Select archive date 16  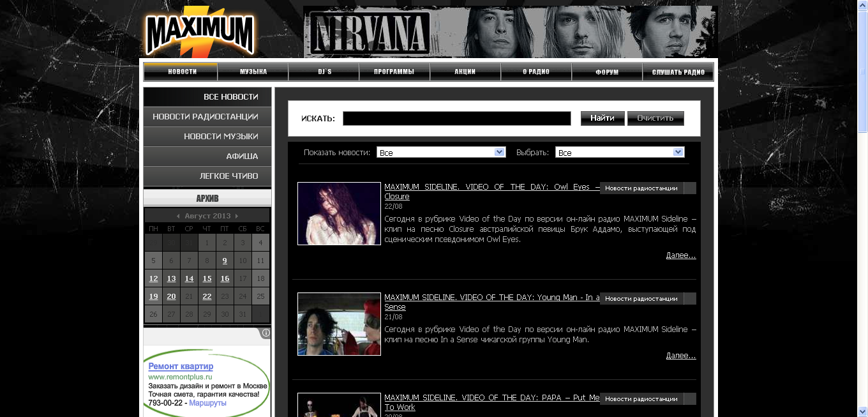click(225, 278)
